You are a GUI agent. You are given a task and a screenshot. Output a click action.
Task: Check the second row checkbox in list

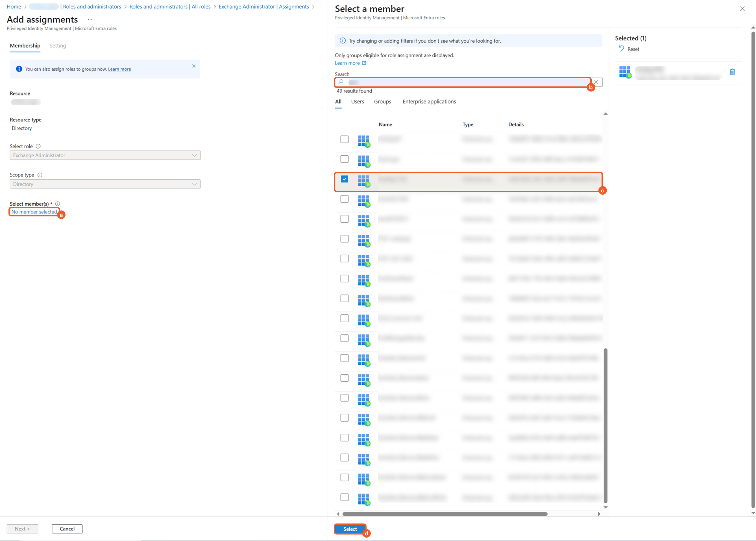coord(344,159)
